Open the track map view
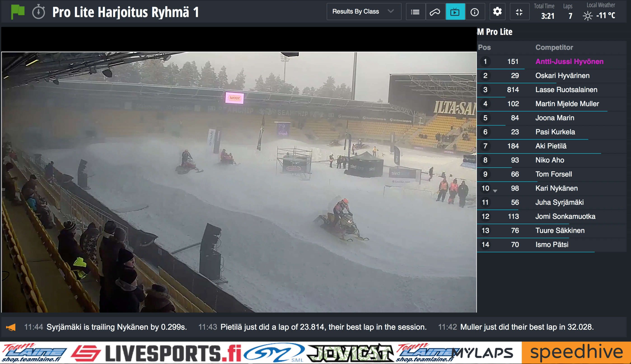Image resolution: width=631 pixels, height=364 pixels. [x=435, y=12]
